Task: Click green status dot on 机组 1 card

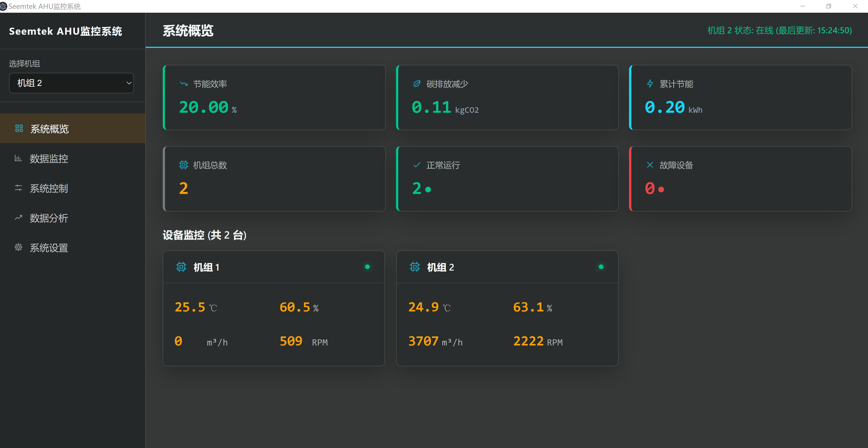Action: tap(367, 267)
